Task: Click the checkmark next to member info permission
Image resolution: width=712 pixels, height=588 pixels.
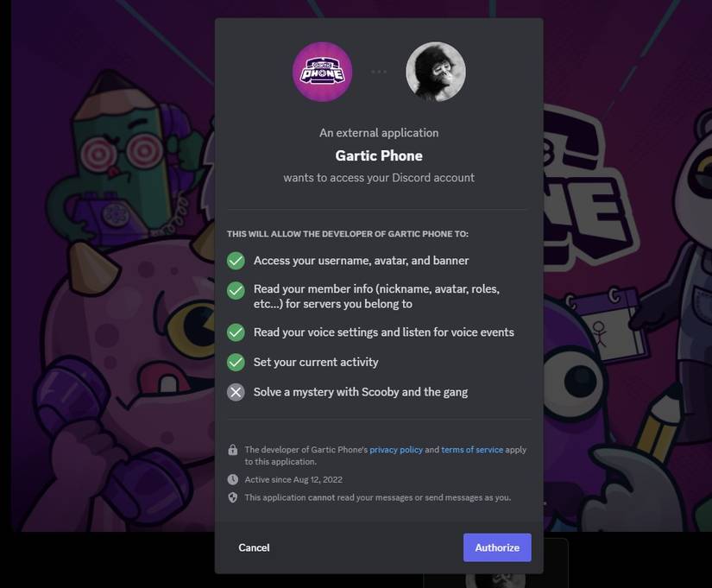Action: (235, 290)
